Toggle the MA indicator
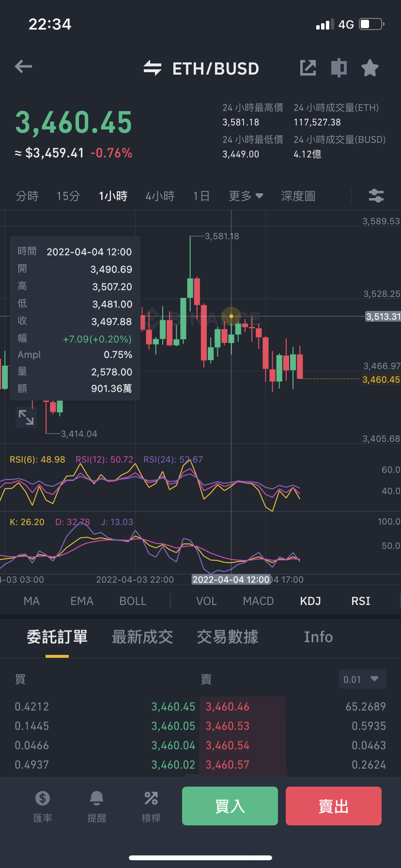This screenshot has height=868, width=401. 31,601
